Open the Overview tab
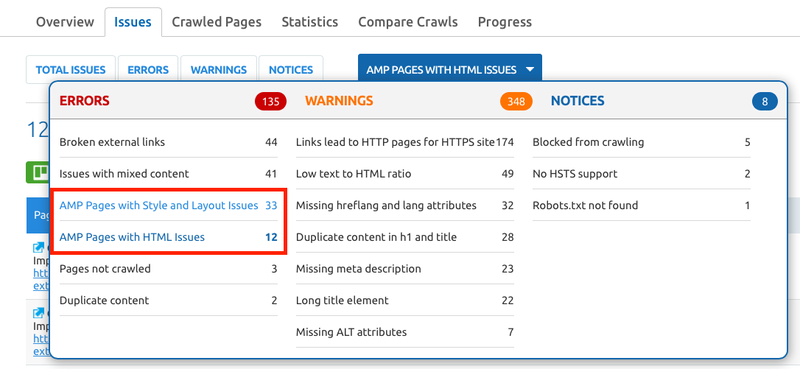 pyautogui.click(x=65, y=22)
